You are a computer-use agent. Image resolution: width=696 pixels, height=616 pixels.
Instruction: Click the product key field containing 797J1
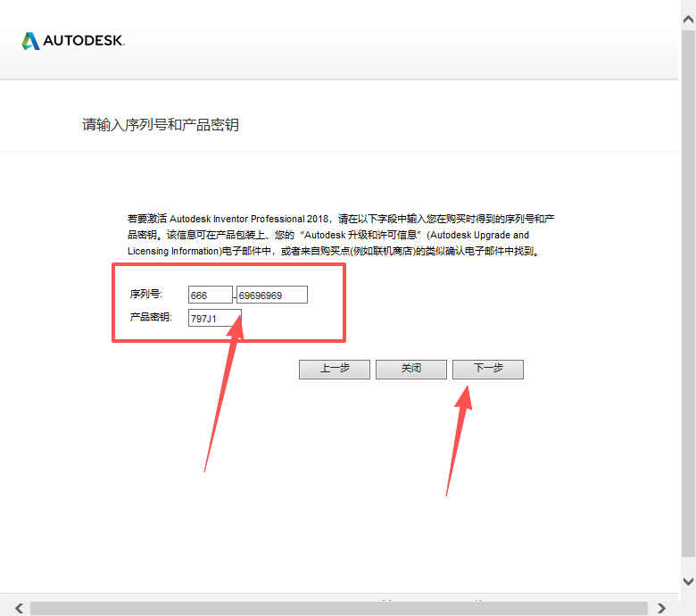[215, 318]
